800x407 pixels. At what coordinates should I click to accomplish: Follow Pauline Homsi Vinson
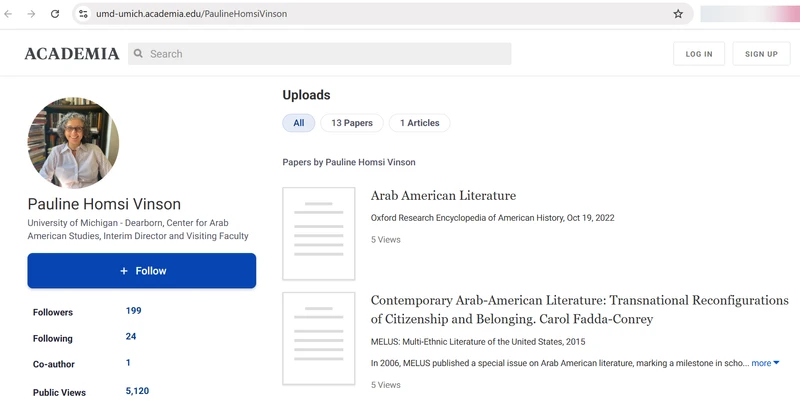(x=142, y=271)
